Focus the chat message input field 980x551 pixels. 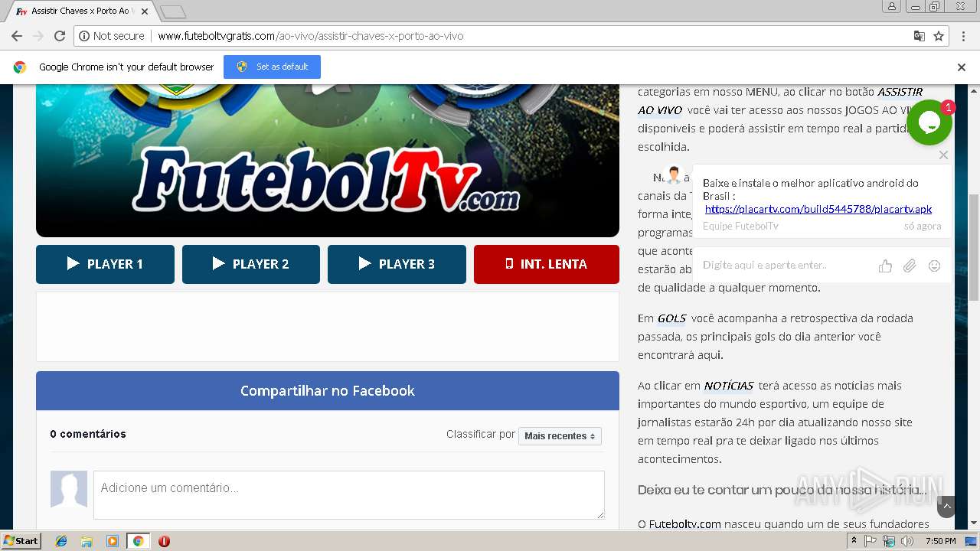pos(785,266)
